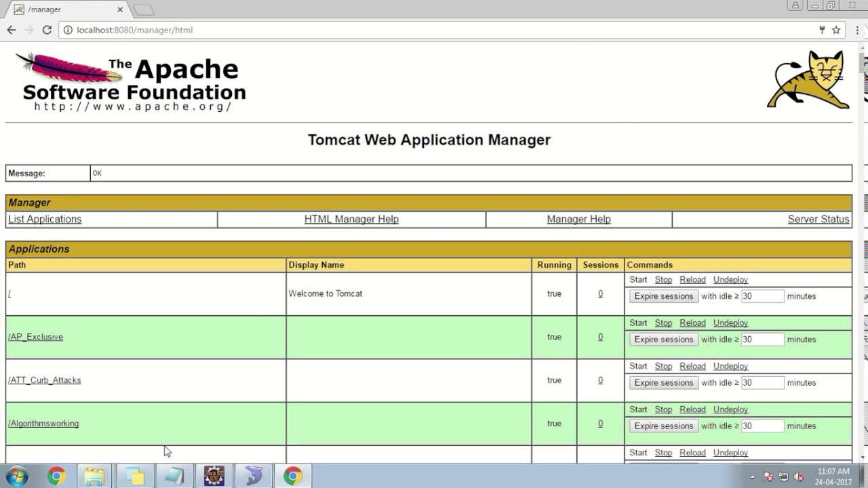Click the saved password key icon
Viewport: 868px width, 488px height.
pos(822,30)
